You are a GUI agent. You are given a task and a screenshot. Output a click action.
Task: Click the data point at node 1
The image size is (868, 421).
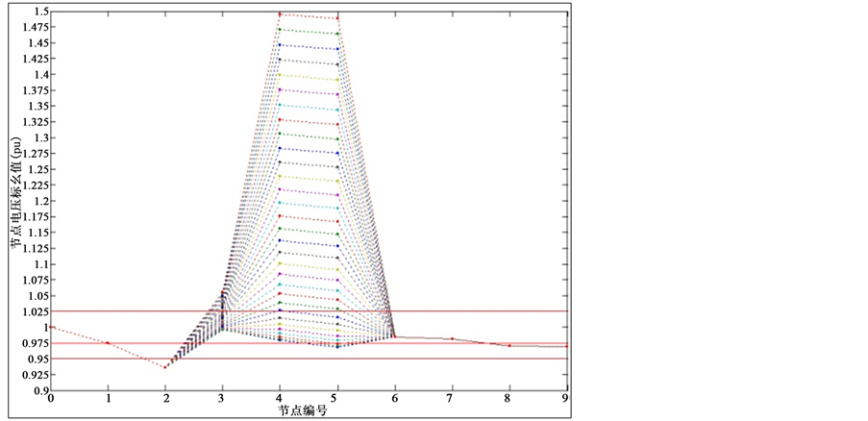point(109,343)
